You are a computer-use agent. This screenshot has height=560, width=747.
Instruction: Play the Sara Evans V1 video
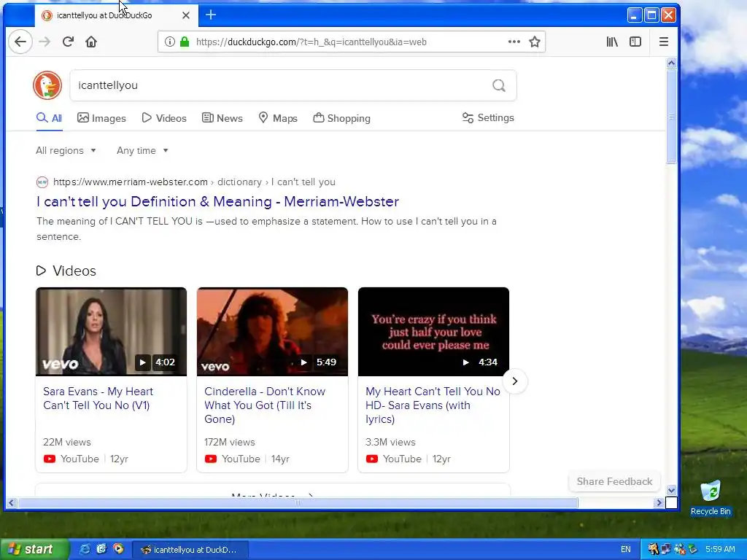tap(142, 362)
